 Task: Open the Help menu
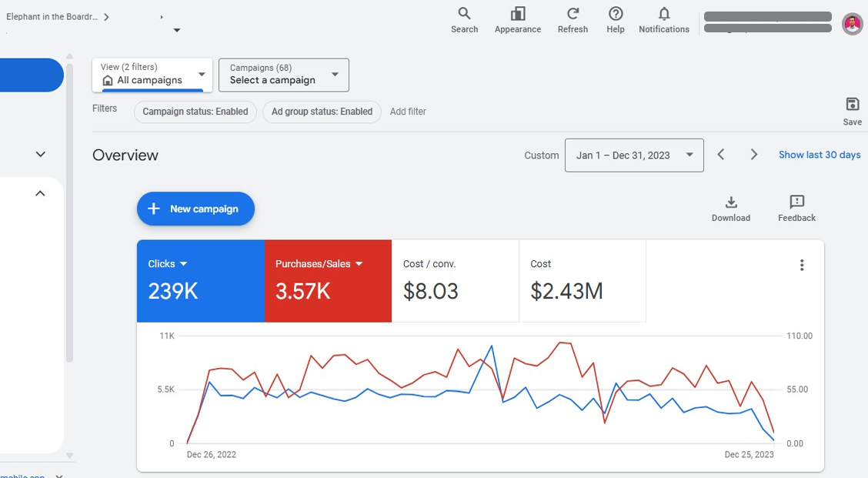coord(616,20)
